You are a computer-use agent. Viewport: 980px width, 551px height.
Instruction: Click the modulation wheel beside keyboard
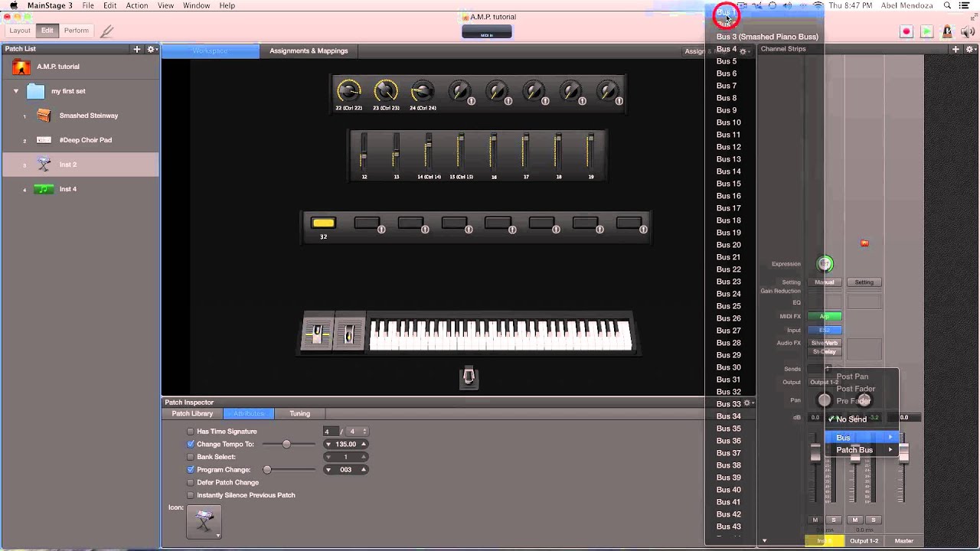click(x=349, y=334)
